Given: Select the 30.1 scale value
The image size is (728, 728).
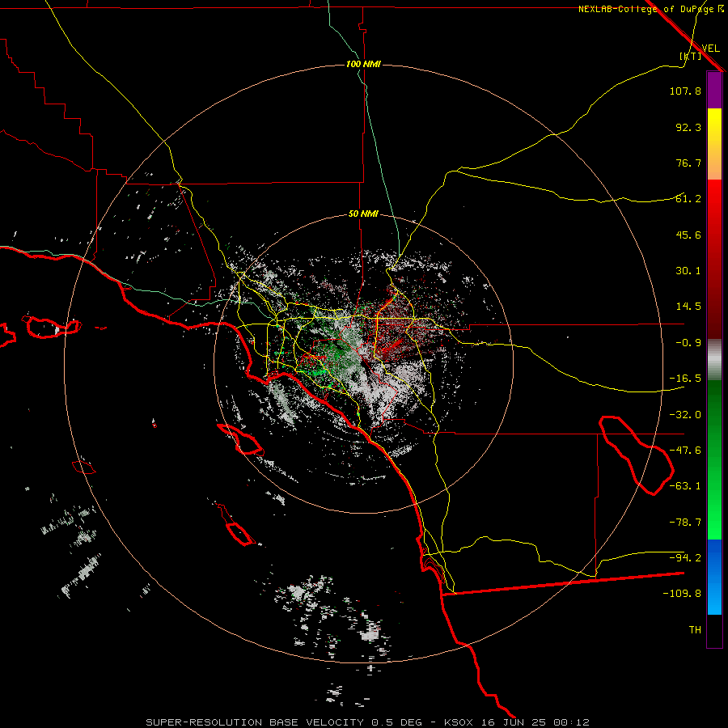Looking at the screenshot, I should 688,271.
